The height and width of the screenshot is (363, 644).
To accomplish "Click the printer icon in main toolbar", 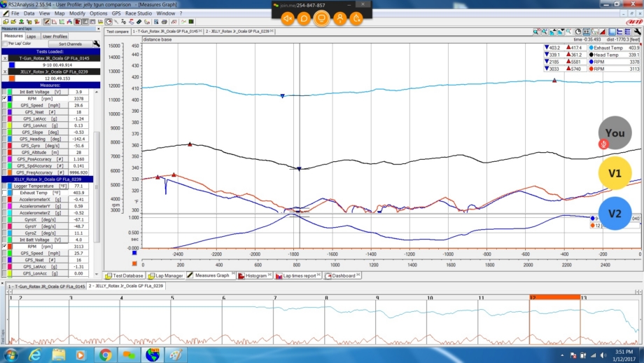I will (x=164, y=22).
